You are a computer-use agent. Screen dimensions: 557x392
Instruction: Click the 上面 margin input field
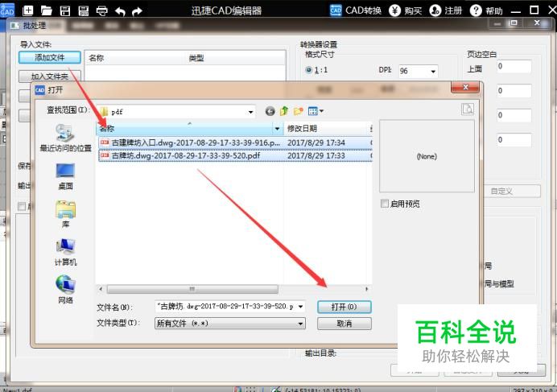(514, 67)
